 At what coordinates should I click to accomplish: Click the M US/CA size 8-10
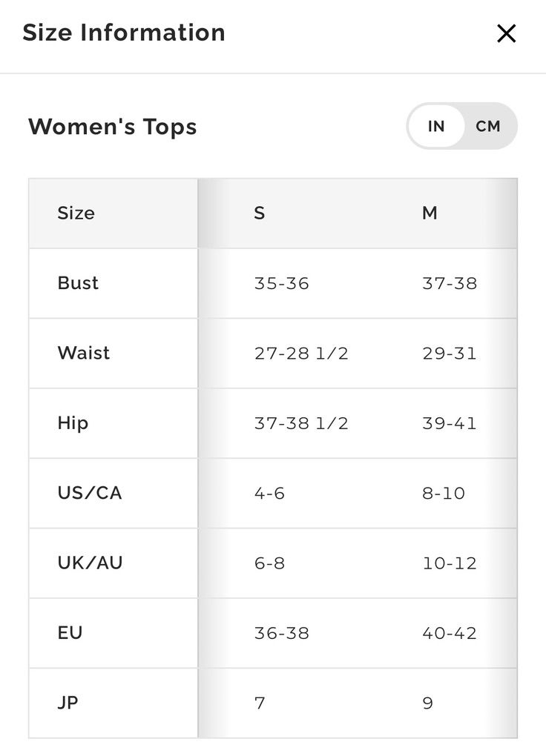[443, 493]
